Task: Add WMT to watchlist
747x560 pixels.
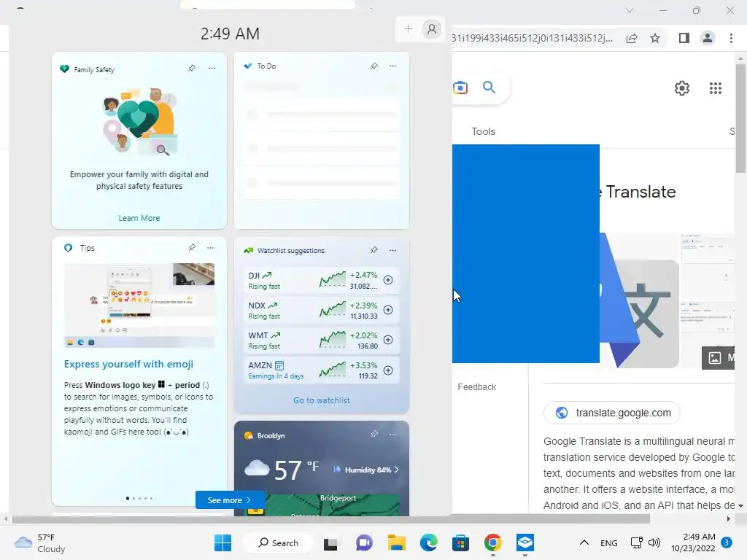Action: coord(388,340)
